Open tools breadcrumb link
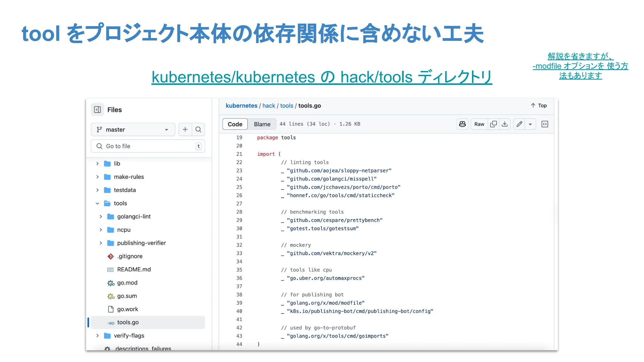Viewport: 644px width, 362px height. pos(286,106)
